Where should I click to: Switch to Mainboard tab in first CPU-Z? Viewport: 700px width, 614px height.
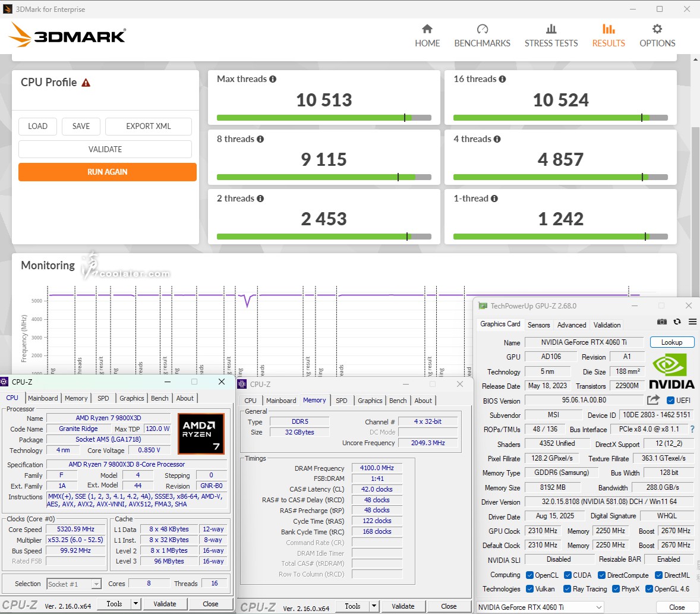pyautogui.click(x=43, y=398)
